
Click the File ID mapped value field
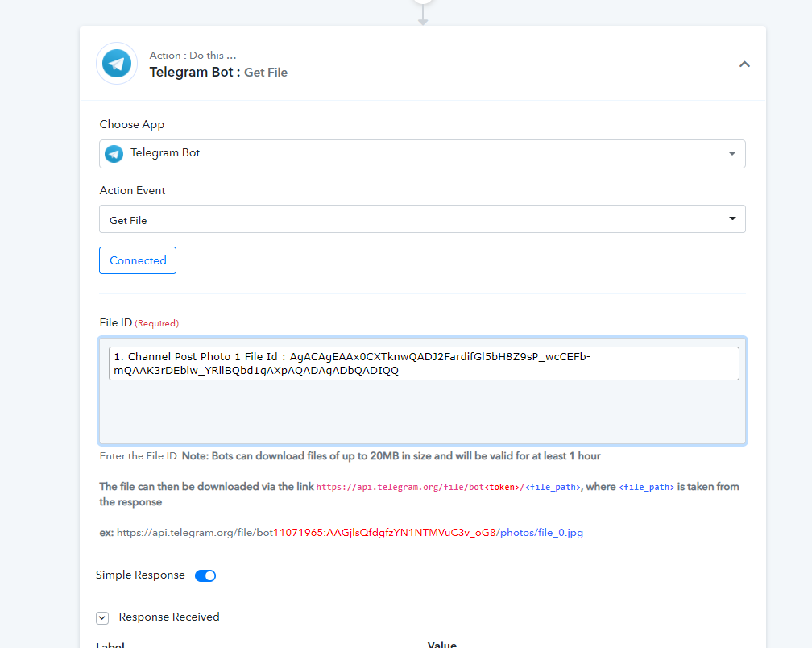[x=424, y=363]
